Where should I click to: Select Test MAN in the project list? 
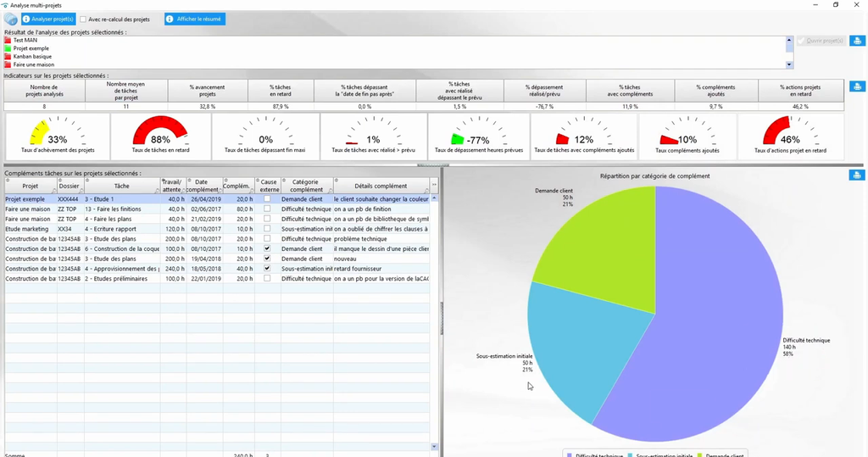point(25,41)
